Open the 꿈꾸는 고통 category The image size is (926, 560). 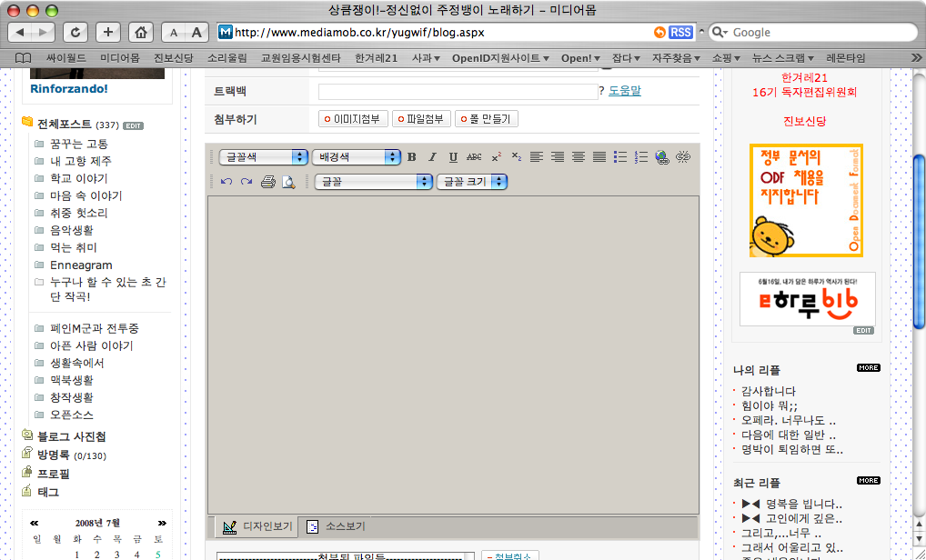pyautogui.click(x=78, y=144)
